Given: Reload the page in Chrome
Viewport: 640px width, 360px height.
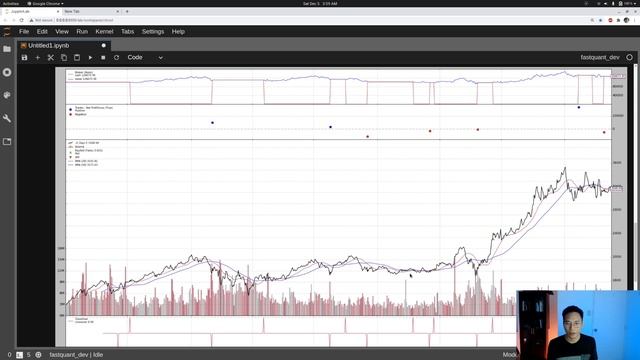Looking at the screenshot, I should 22,20.
